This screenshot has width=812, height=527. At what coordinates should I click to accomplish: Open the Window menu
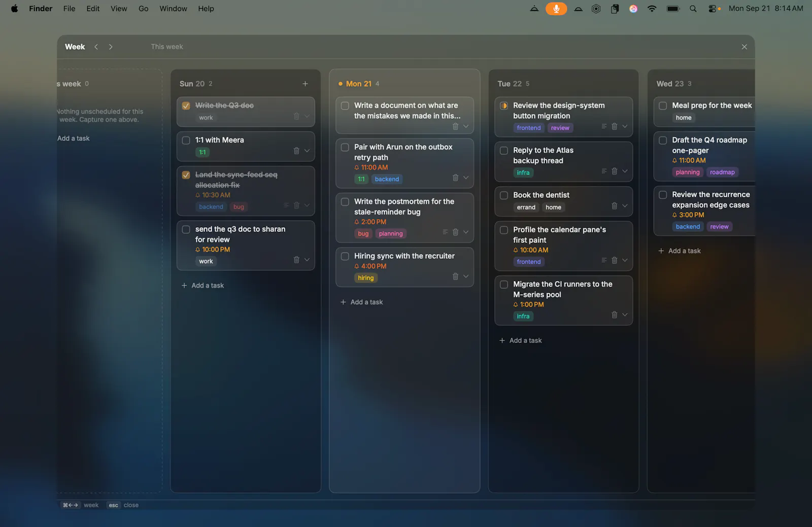click(x=173, y=9)
